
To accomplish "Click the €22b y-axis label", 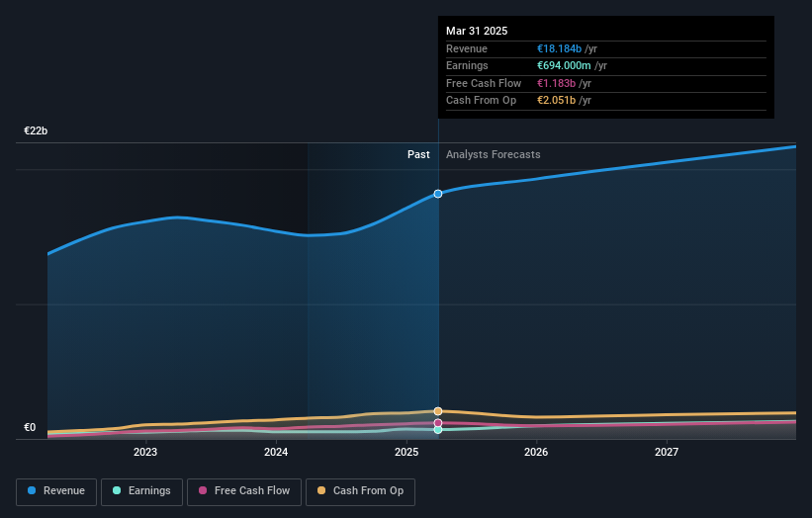I will pyautogui.click(x=36, y=130).
